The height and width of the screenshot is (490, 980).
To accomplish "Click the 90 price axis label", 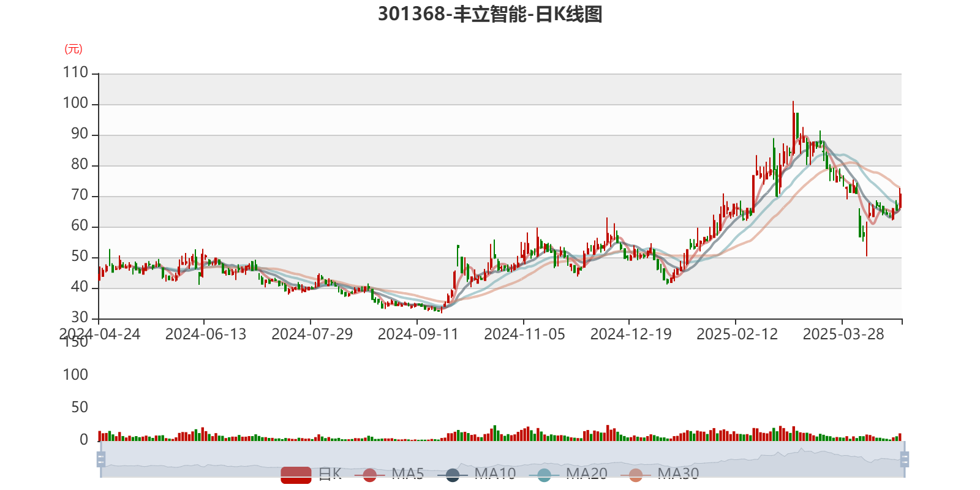I will pyautogui.click(x=80, y=134).
